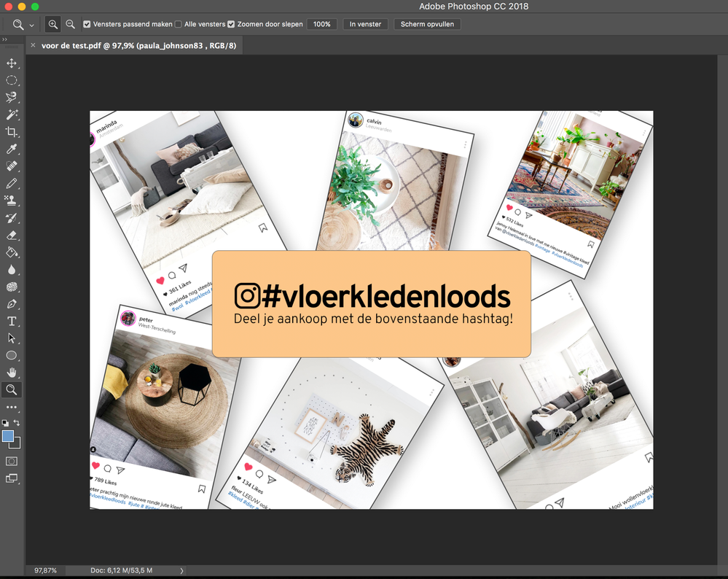Click the 100% zoom button
Viewport: 728px width, 579px height.
[x=322, y=24]
